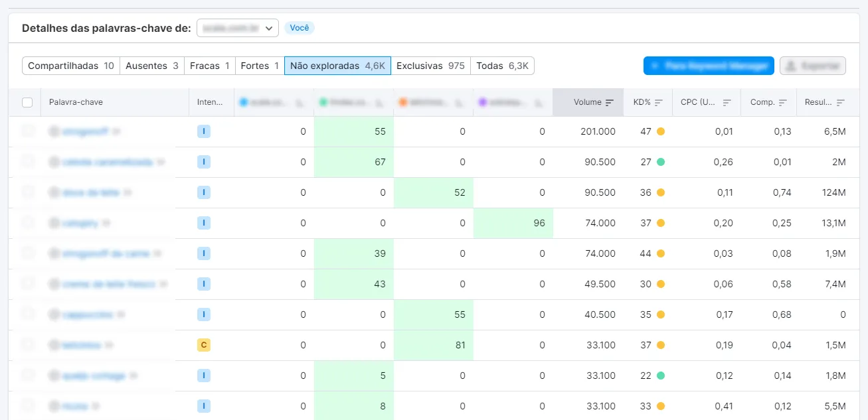The height and width of the screenshot is (420, 868).
Task: Click the sort icon in the CPC column header
Action: click(x=727, y=102)
